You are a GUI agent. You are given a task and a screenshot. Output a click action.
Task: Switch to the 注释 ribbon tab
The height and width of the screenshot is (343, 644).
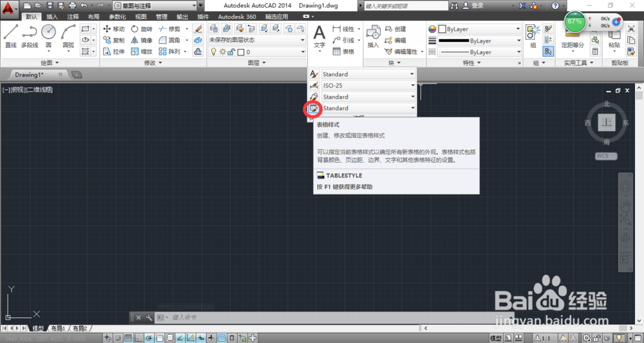(73, 17)
